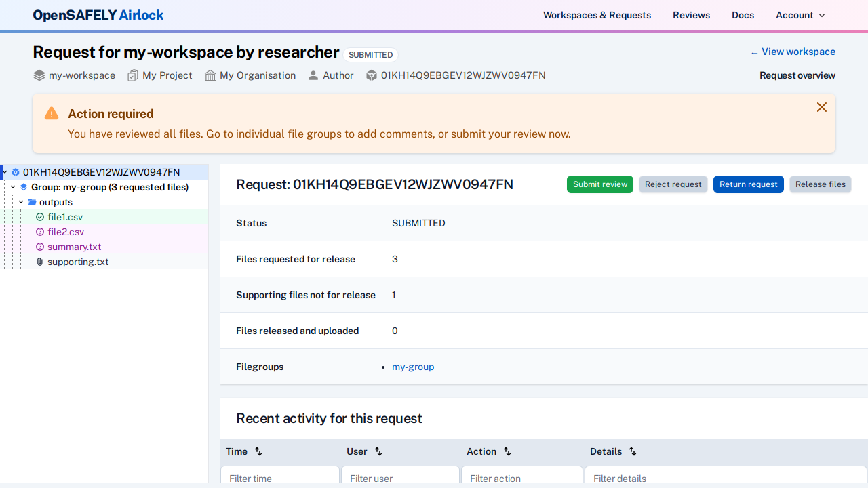Sort the activity table by Time
The width and height of the screenshot is (868, 488).
[x=258, y=451]
